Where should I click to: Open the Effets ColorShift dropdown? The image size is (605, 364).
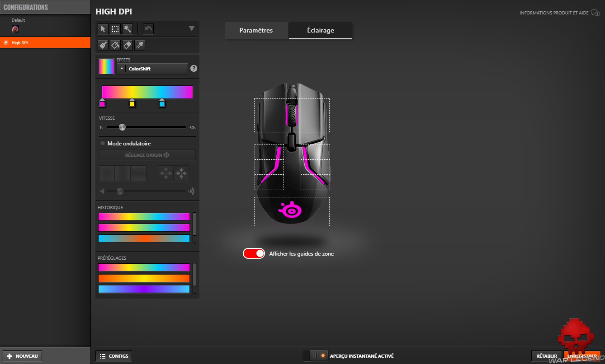[152, 69]
